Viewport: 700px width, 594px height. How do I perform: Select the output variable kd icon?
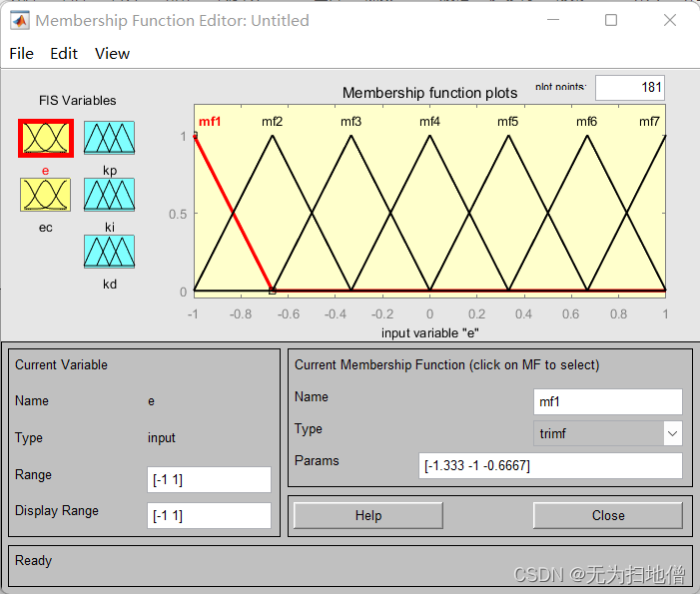click(110, 252)
